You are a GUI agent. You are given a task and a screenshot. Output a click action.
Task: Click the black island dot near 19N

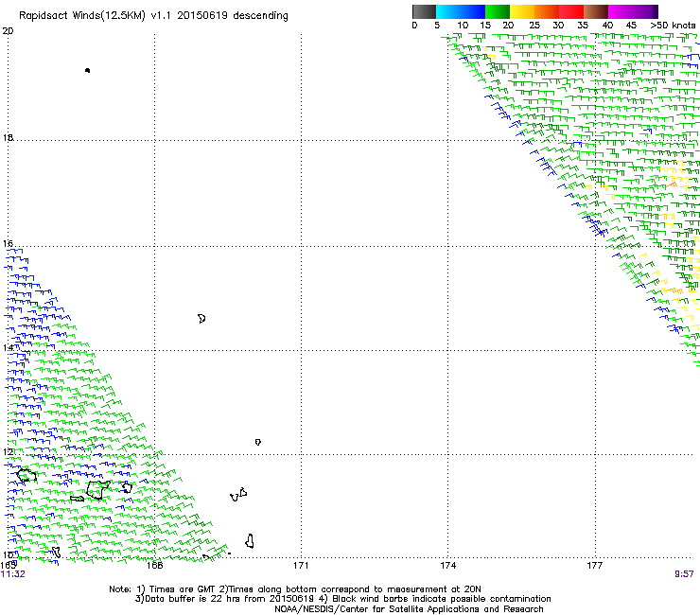[x=87, y=71]
